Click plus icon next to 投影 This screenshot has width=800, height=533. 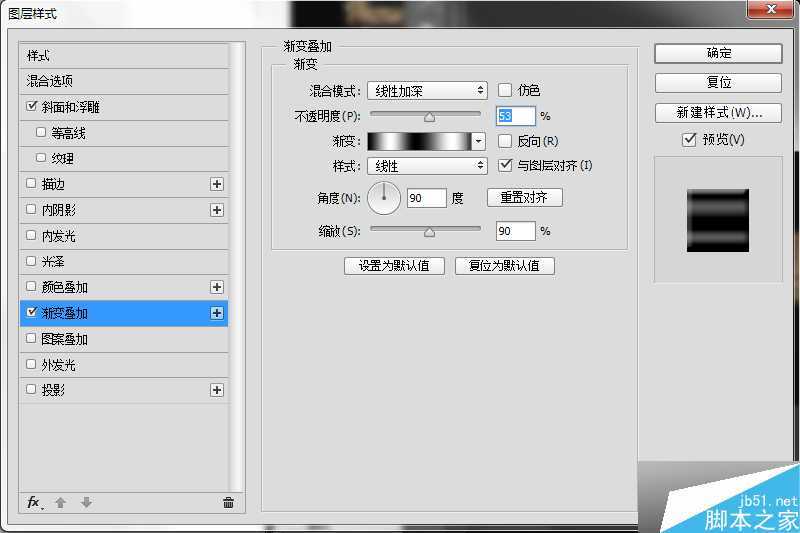point(216,390)
